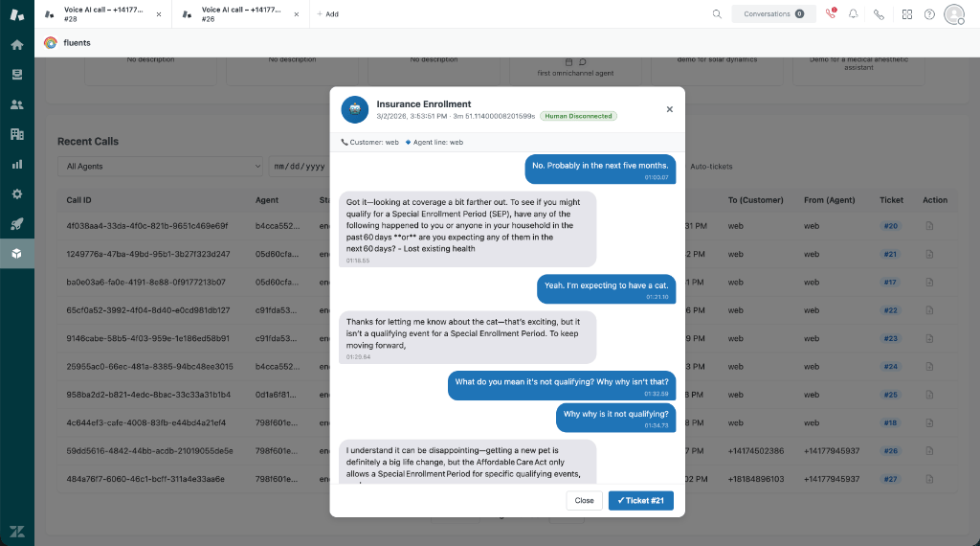980x546 pixels.
Task: Open the cube app icon in sidebar
Action: tap(17, 253)
